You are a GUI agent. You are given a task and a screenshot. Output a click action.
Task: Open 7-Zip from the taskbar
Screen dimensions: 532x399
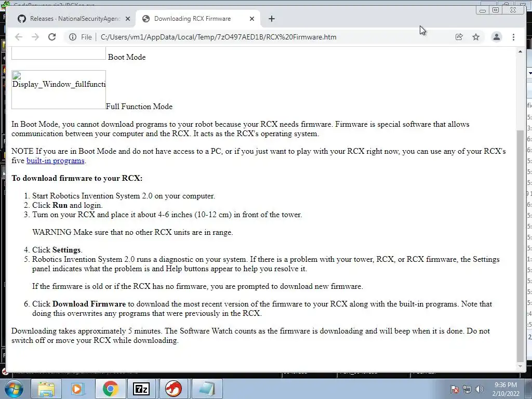(141, 389)
